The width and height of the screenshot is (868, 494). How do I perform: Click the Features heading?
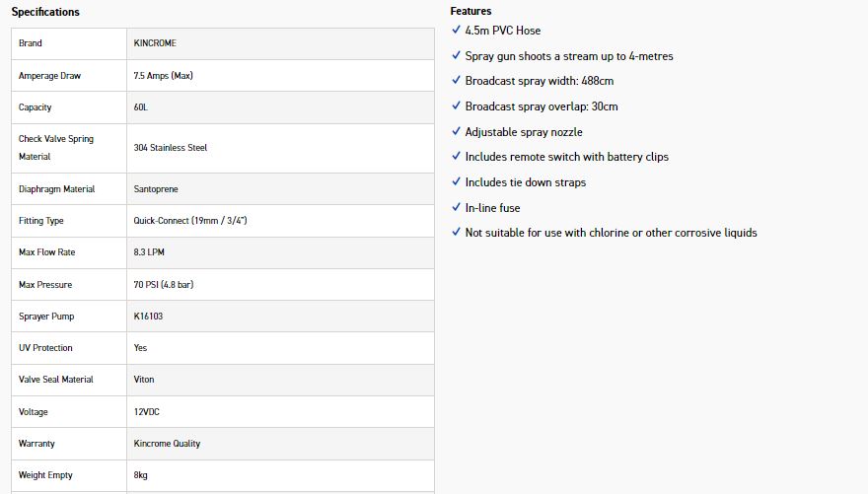[470, 11]
